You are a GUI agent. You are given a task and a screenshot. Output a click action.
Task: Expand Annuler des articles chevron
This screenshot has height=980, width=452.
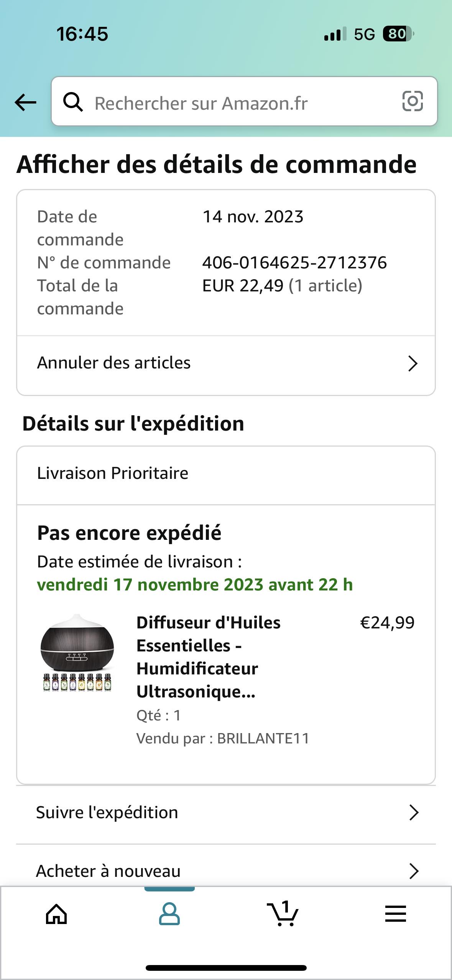point(413,363)
